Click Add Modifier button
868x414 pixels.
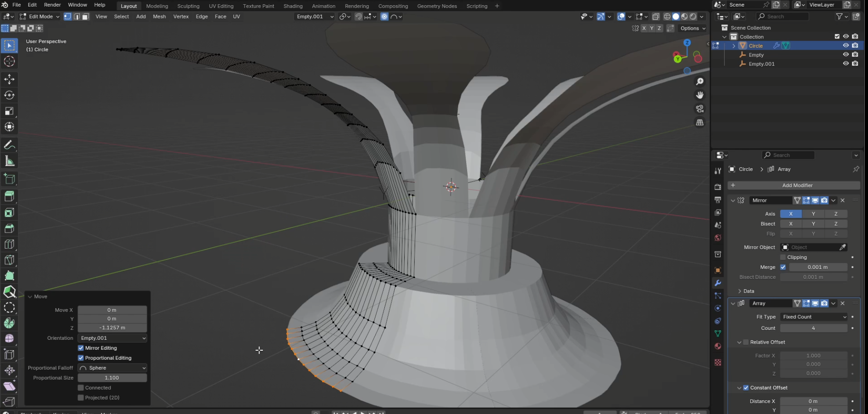click(794, 185)
